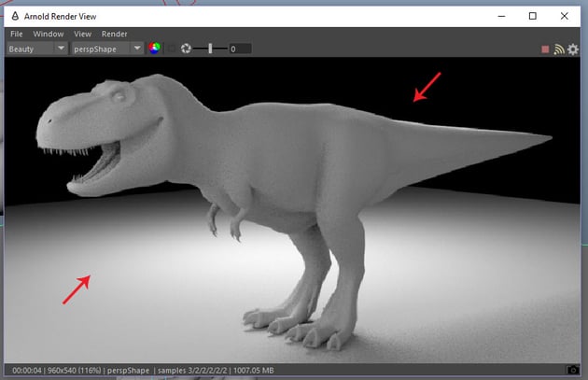The image size is (588, 380).
Task: Open render view settings gear
Action: [x=573, y=49]
